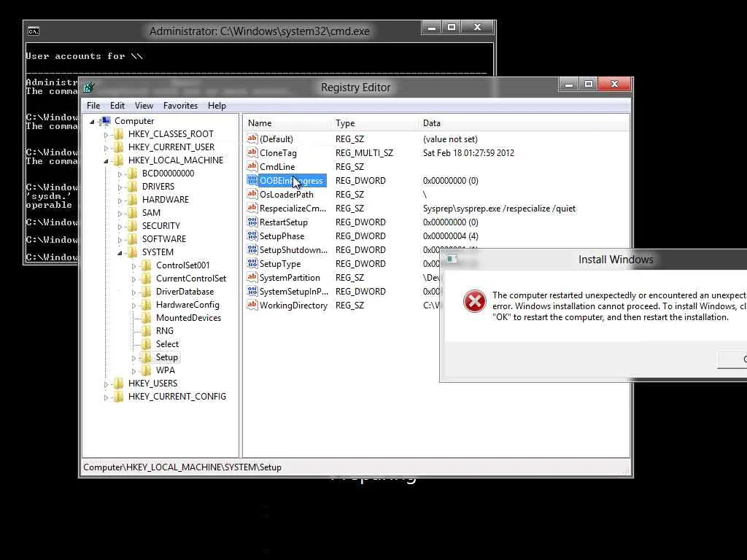Close the Registry Editor window
The width and height of the screenshot is (747, 560).
click(614, 85)
